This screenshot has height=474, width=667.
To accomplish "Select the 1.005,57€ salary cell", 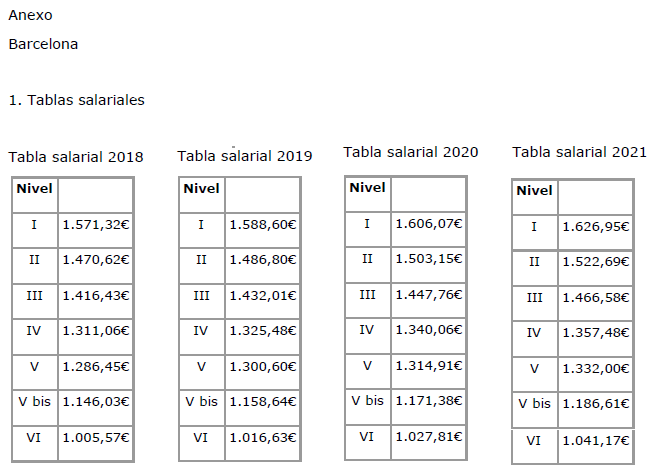I will pos(96,437).
